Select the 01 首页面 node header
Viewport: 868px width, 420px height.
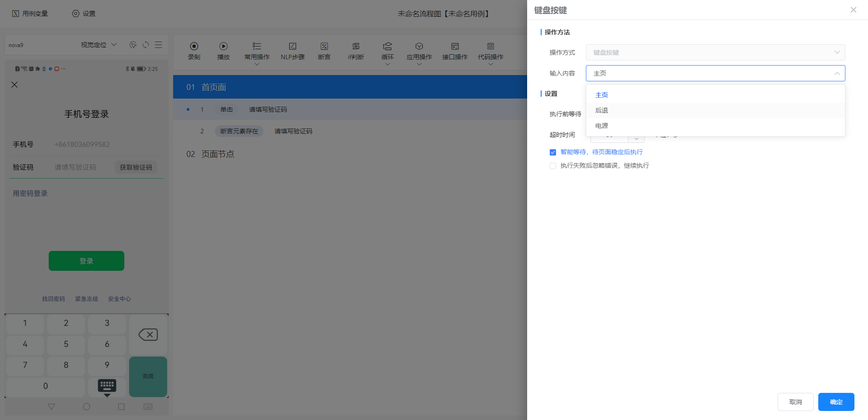click(350, 87)
